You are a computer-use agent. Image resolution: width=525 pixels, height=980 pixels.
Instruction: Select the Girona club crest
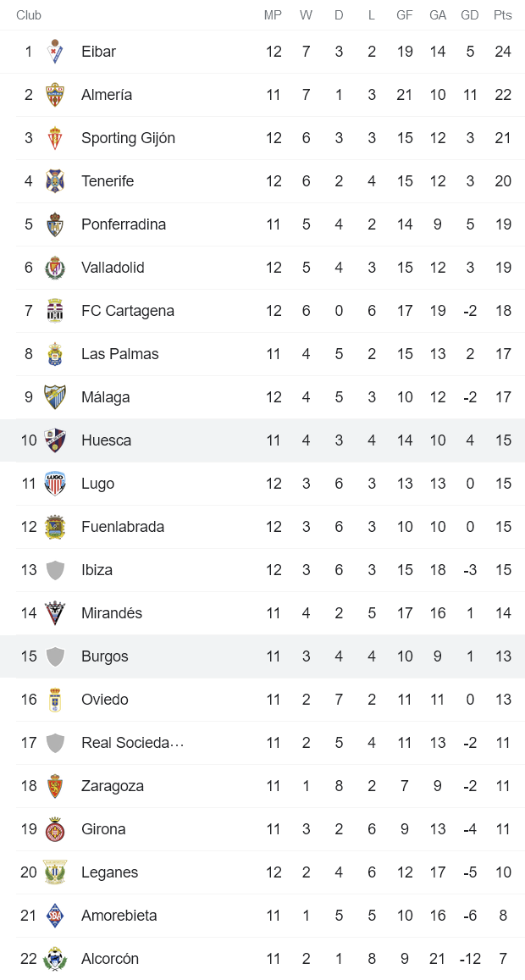click(54, 828)
